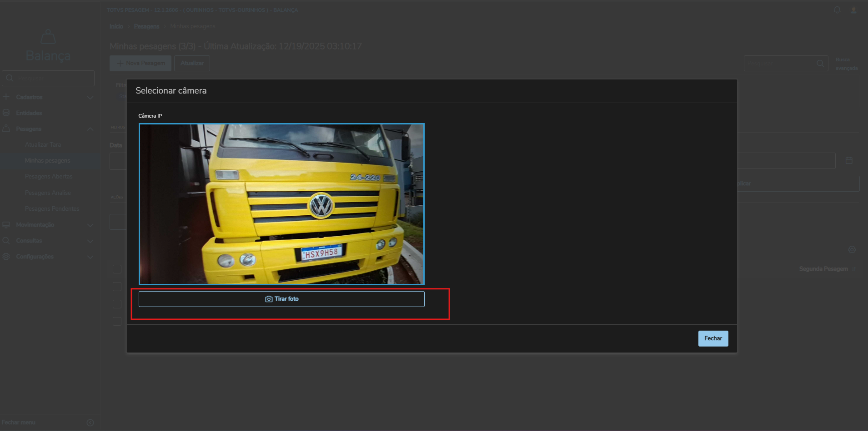The width and height of the screenshot is (868, 431).
Task: Collapse the Pesagens menu chevron
Action: click(x=90, y=129)
